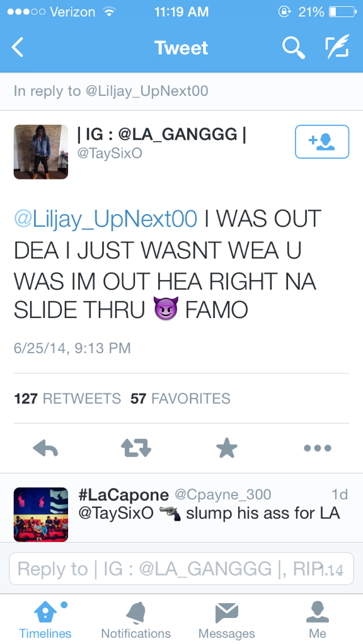The height and width of the screenshot is (644, 363).
Task: Compose a new tweet icon
Action: click(x=337, y=47)
